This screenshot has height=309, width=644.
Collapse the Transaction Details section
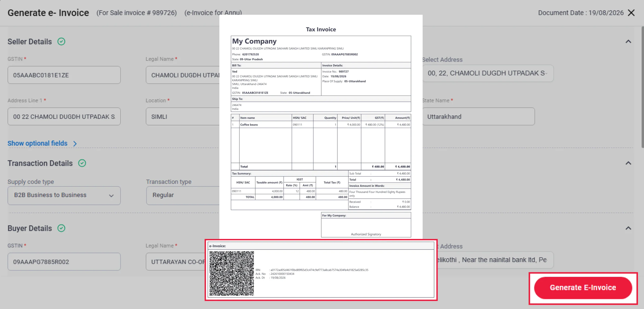click(x=628, y=163)
